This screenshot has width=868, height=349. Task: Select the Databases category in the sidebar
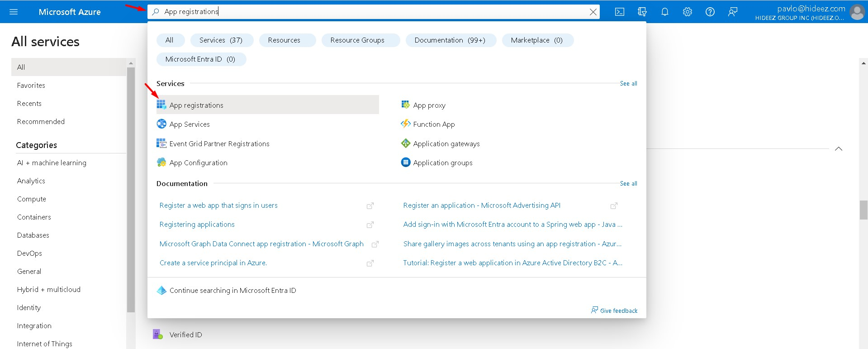(x=33, y=235)
